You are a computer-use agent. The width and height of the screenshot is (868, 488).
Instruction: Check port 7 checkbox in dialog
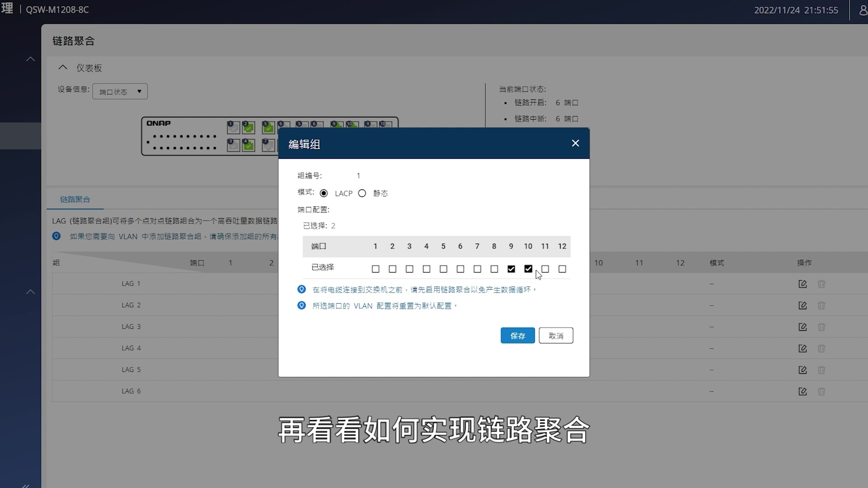[x=477, y=269]
